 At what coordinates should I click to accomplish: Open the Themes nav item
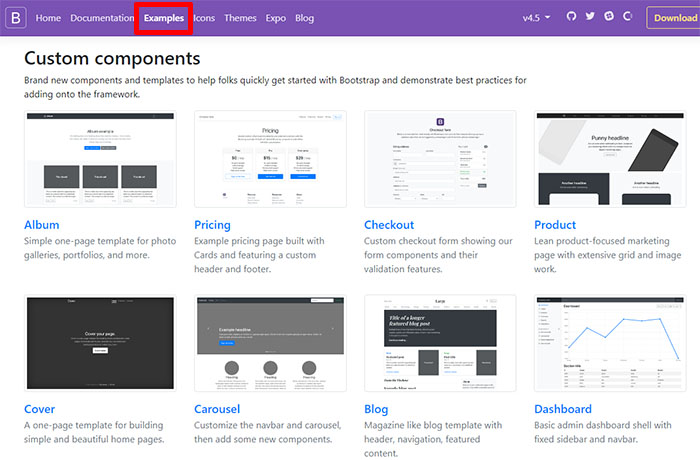[x=240, y=18]
